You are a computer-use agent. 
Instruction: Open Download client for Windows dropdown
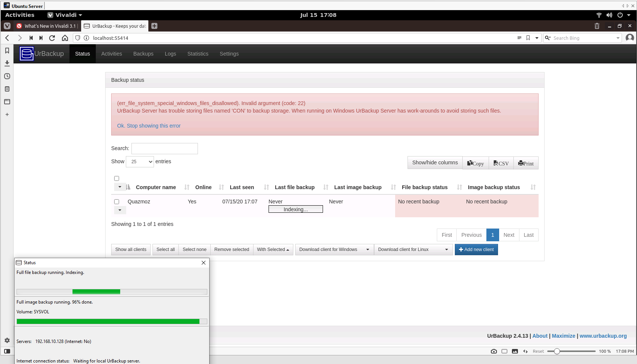334,250
